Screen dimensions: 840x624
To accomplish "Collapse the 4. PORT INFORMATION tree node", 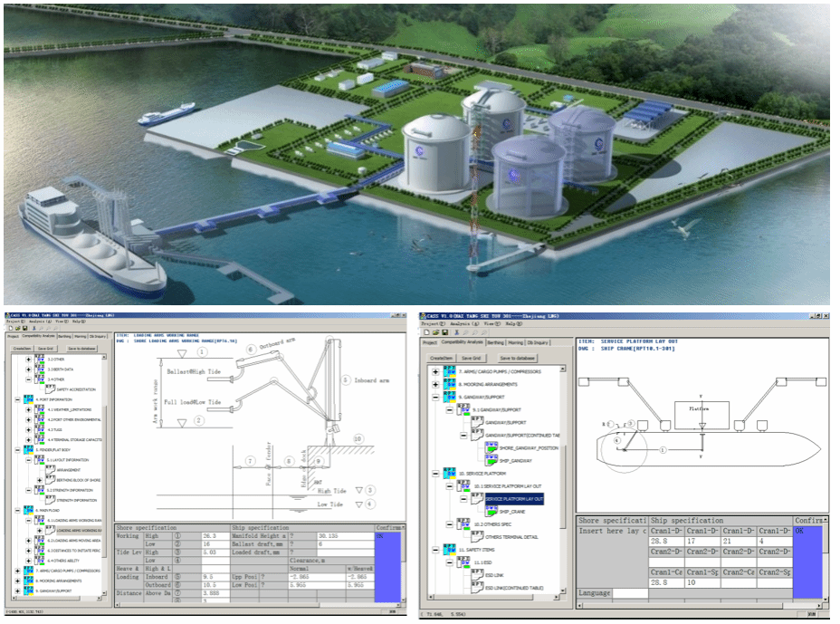I will (x=17, y=399).
